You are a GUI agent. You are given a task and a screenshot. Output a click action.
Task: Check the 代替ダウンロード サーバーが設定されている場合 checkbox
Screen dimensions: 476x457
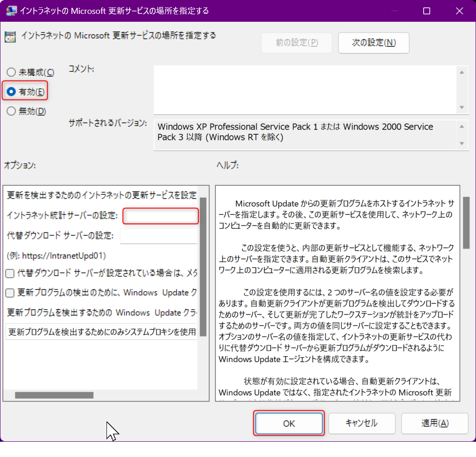(x=10, y=273)
